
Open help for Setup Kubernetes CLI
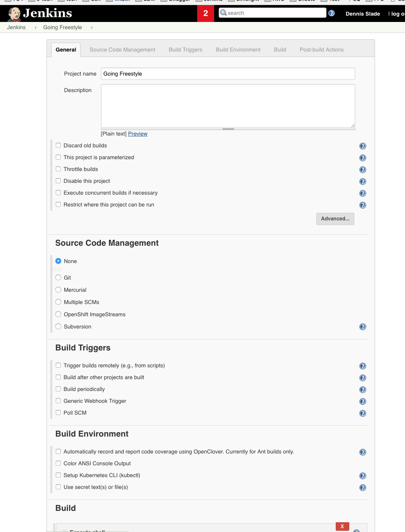[x=362, y=476]
